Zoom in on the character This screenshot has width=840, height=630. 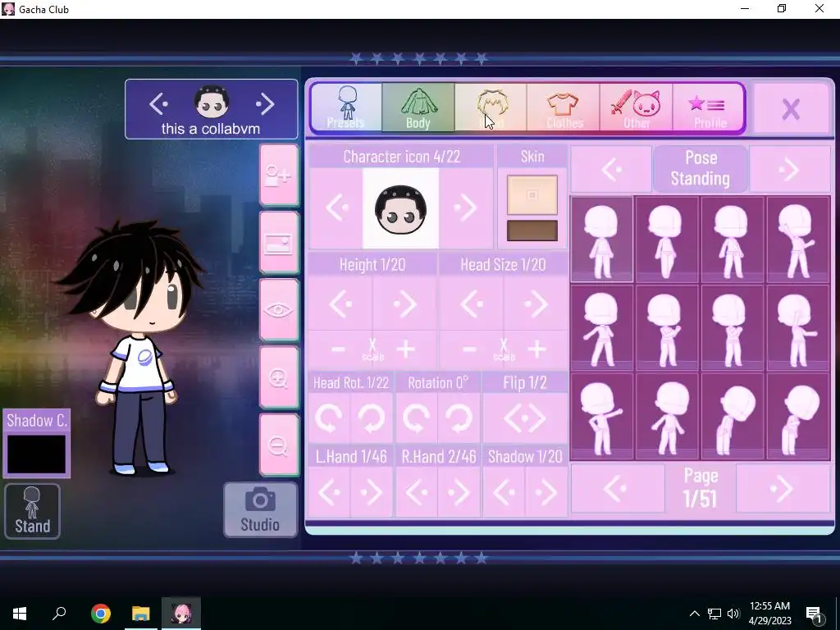point(279,378)
